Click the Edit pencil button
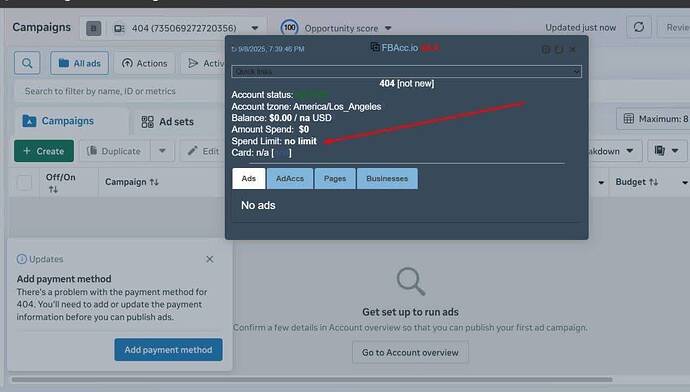690x392 pixels. point(203,151)
